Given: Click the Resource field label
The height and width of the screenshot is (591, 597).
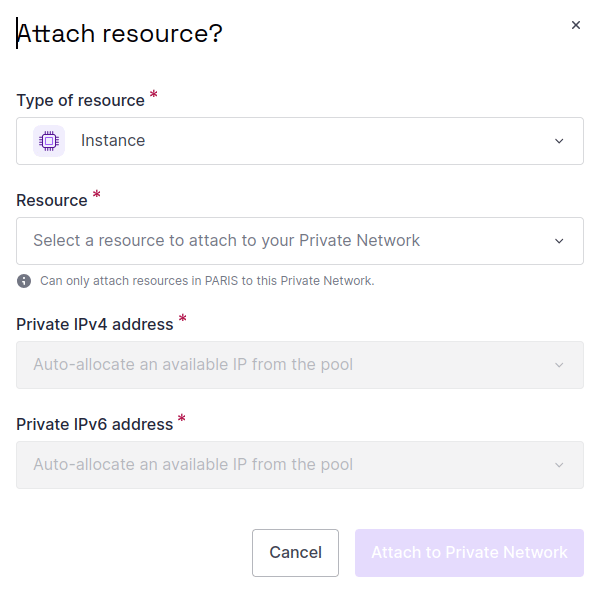Looking at the screenshot, I should coord(52,200).
